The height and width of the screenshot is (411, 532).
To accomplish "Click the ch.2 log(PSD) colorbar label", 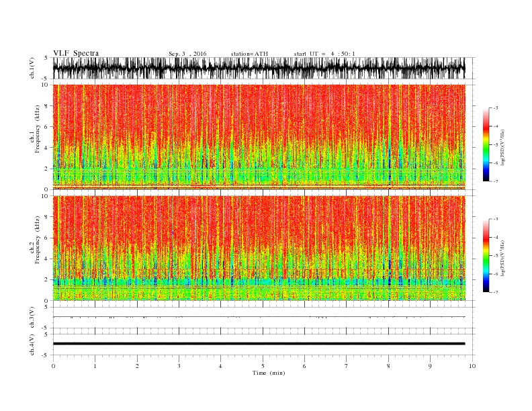I will (x=502, y=258).
